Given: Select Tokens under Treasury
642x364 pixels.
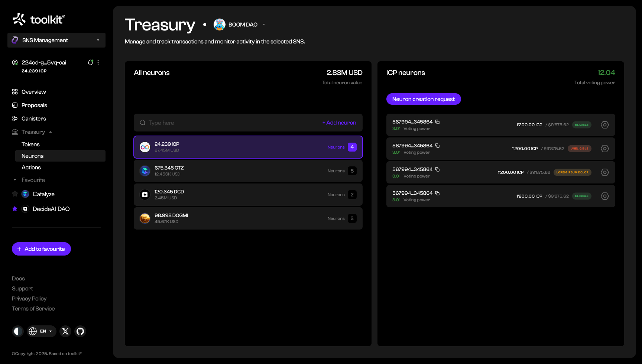Looking at the screenshot, I should tap(30, 144).
